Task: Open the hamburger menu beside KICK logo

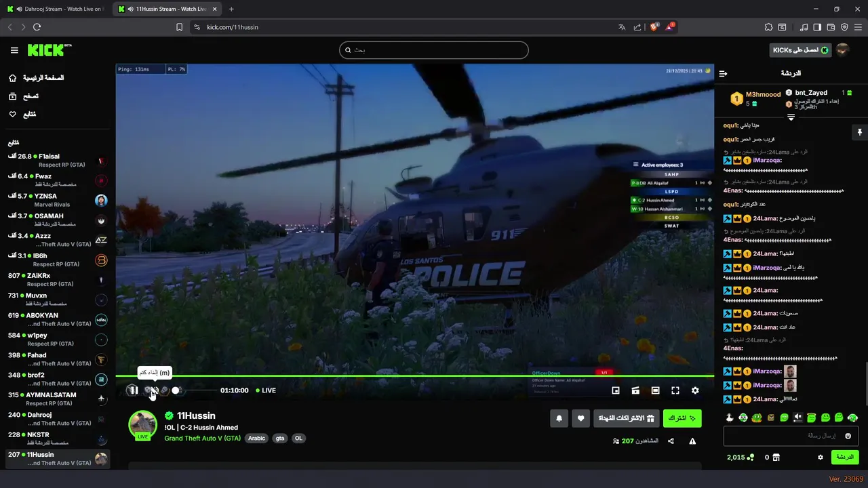Action: 14,50
